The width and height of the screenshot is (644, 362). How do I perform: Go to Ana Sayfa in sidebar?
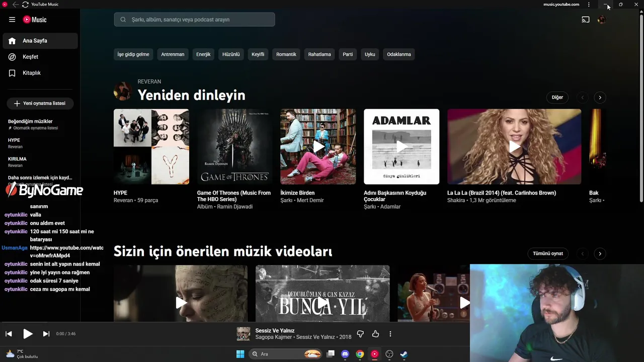tap(40, 41)
